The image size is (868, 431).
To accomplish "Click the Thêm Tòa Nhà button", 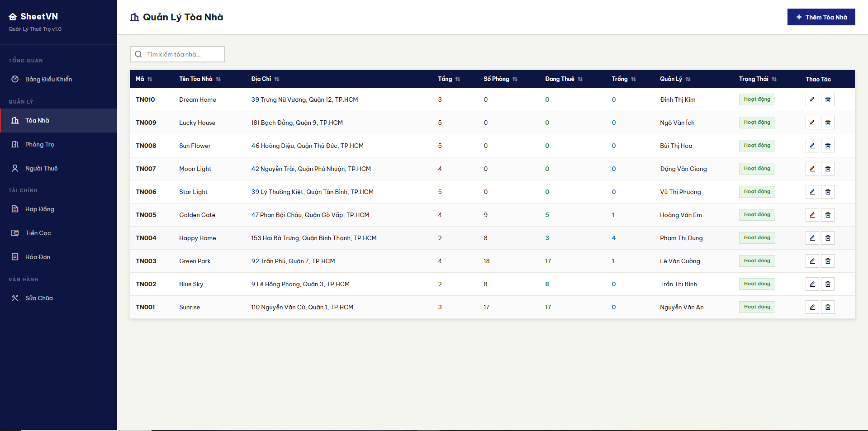I will (821, 17).
